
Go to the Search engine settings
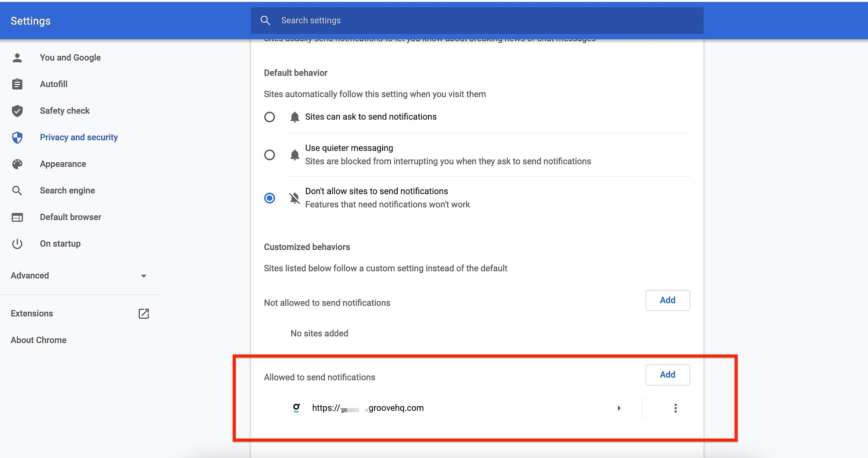point(67,190)
